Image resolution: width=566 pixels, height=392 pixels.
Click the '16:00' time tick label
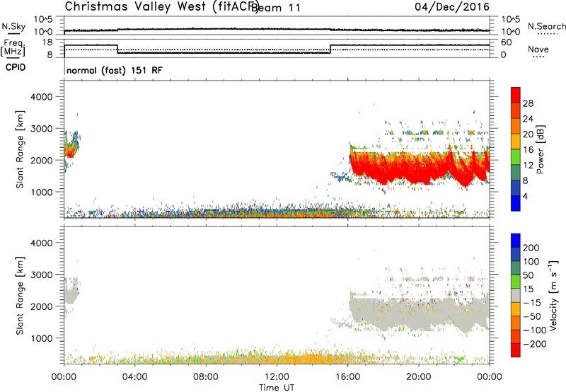[x=347, y=377]
